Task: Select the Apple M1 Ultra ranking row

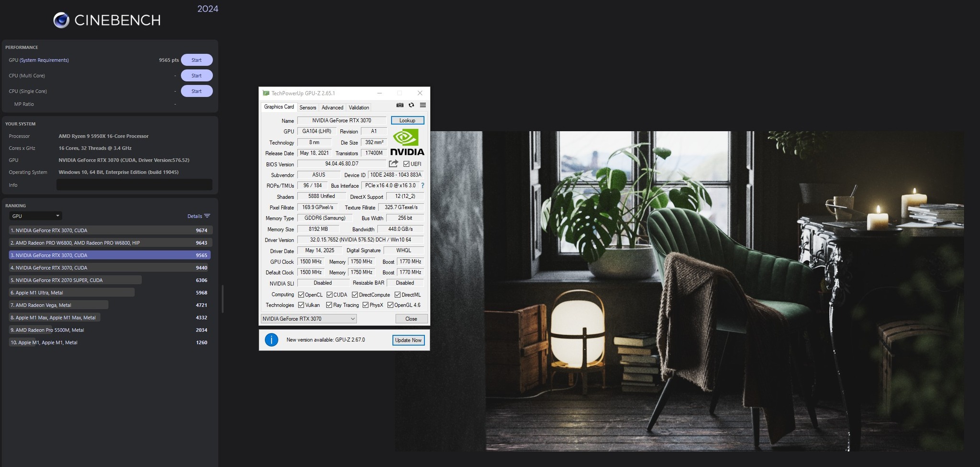Action: click(110, 293)
